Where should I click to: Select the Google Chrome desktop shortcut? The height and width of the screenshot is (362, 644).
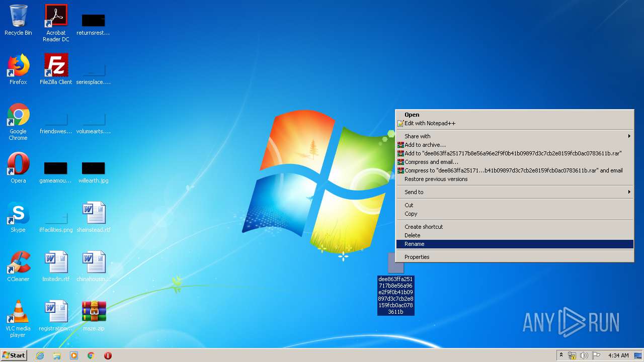pos(18,122)
